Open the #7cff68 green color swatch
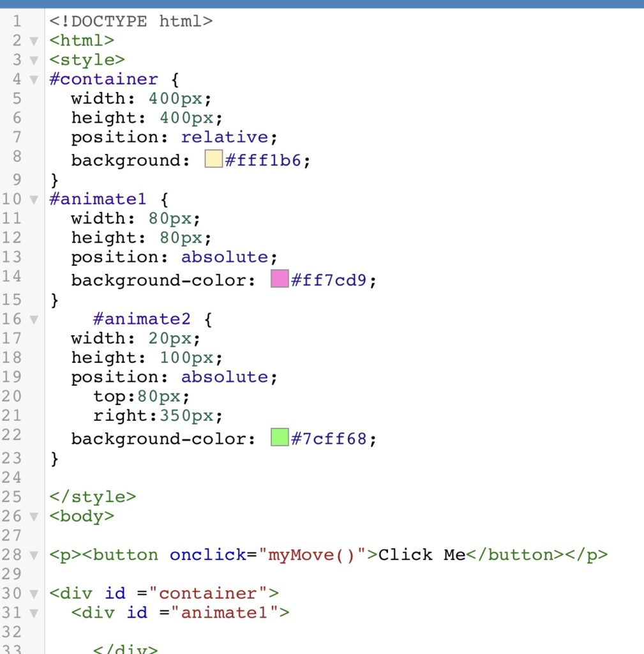The height and width of the screenshot is (654, 644). point(280,437)
